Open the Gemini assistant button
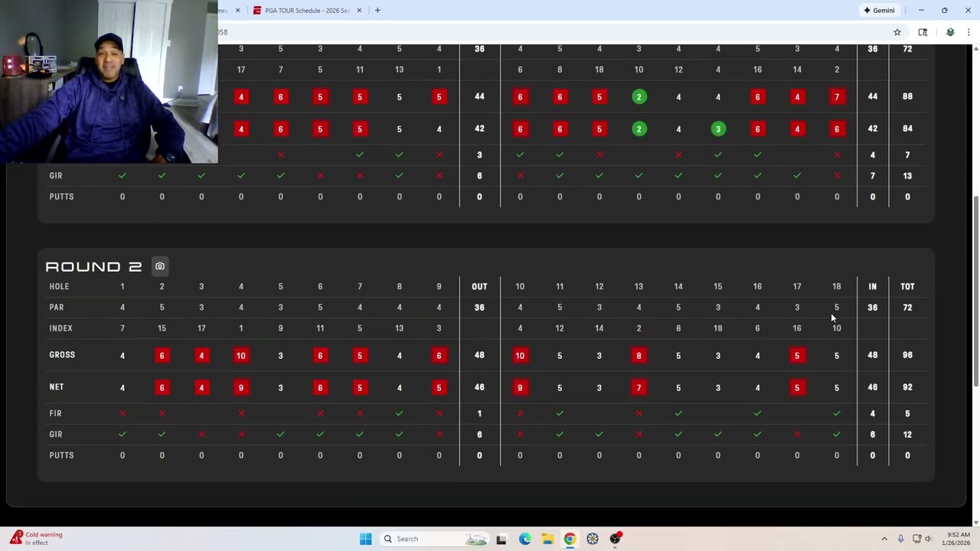980x551 pixels. tap(879, 11)
